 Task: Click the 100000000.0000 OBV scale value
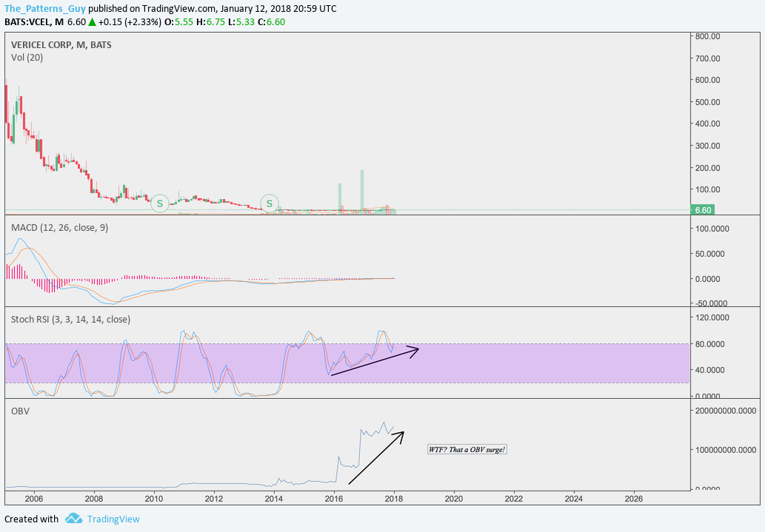pos(726,450)
